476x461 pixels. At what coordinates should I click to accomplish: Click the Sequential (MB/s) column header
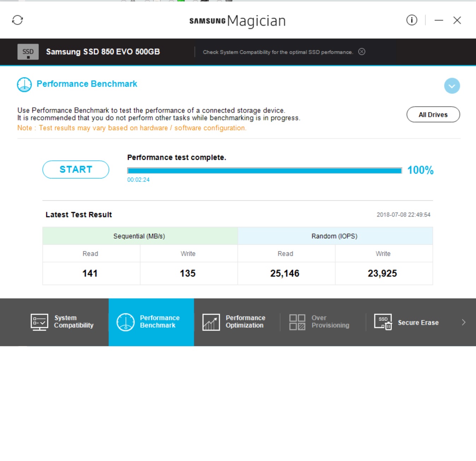click(x=140, y=236)
